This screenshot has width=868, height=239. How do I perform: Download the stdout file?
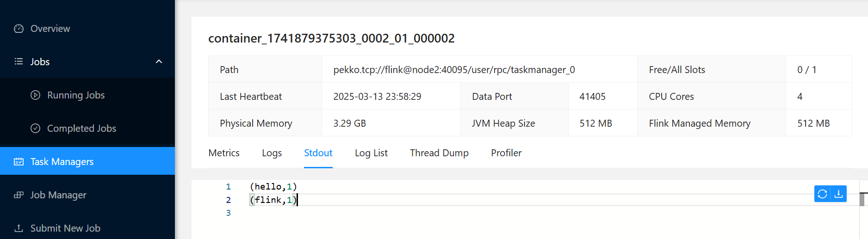838,194
